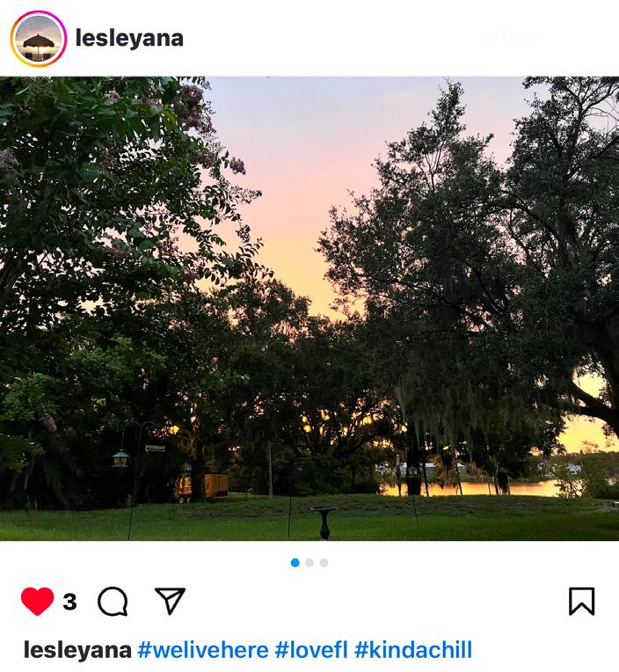Viewport: 619px width, 672px height.
Task: Select the first blue carousel dot
Action: point(295,563)
